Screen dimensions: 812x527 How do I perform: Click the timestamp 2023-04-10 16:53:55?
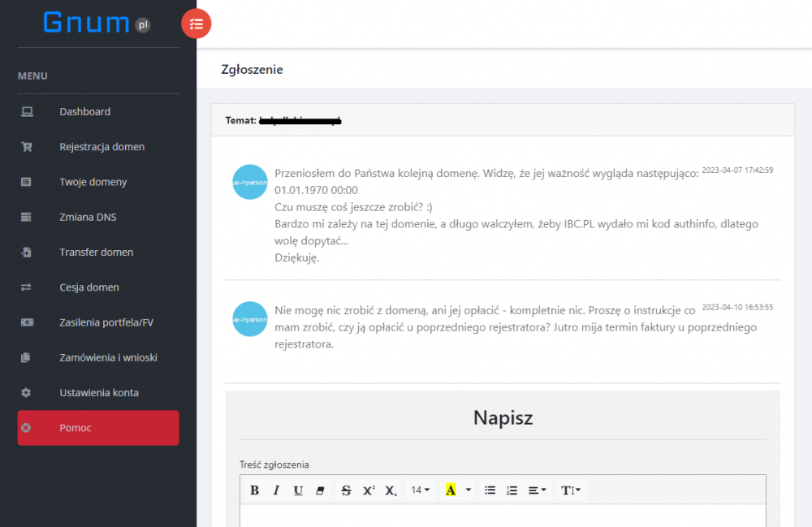[x=737, y=308]
